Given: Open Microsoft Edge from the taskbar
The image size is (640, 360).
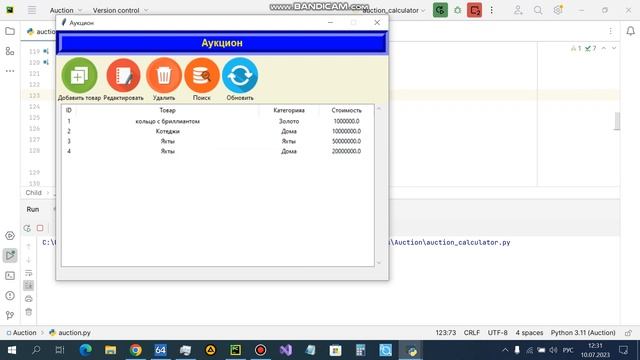Looking at the screenshot, I should click(x=85, y=350).
